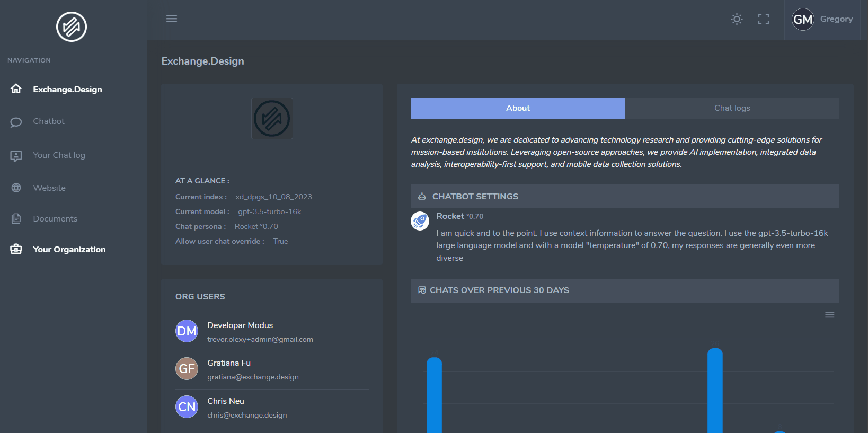
Task: Click the Rocket persona avatar icon
Action: [420, 221]
